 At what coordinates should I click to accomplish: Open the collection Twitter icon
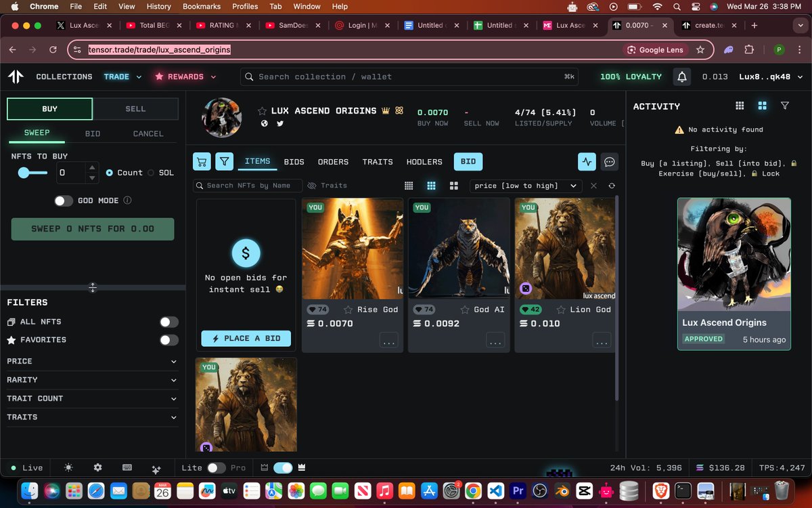pyautogui.click(x=280, y=123)
